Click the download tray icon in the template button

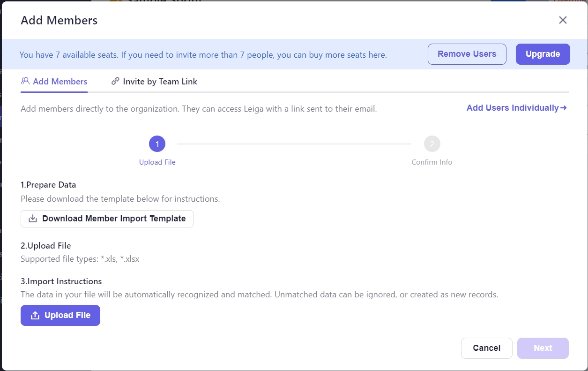33,219
